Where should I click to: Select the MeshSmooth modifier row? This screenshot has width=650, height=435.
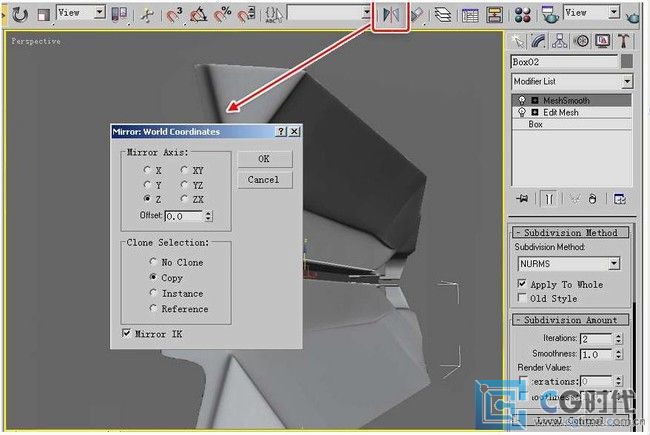[572, 100]
